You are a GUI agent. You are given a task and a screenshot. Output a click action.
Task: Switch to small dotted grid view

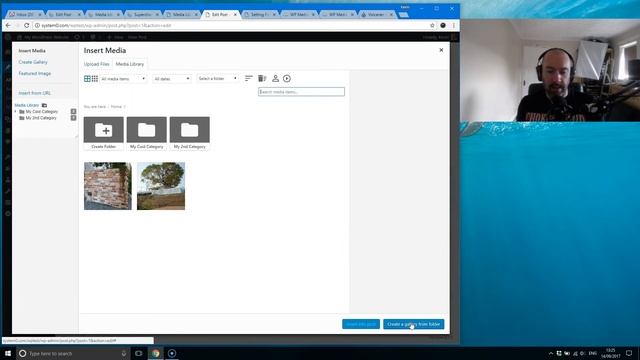pos(95,78)
